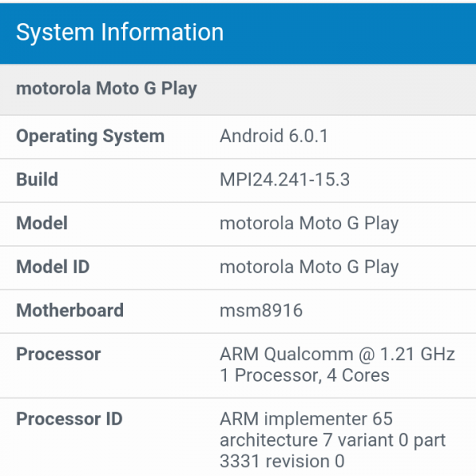The width and height of the screenshot is (476, 476).
Task: Tap the System Information header
Action: tap(120, 33)
